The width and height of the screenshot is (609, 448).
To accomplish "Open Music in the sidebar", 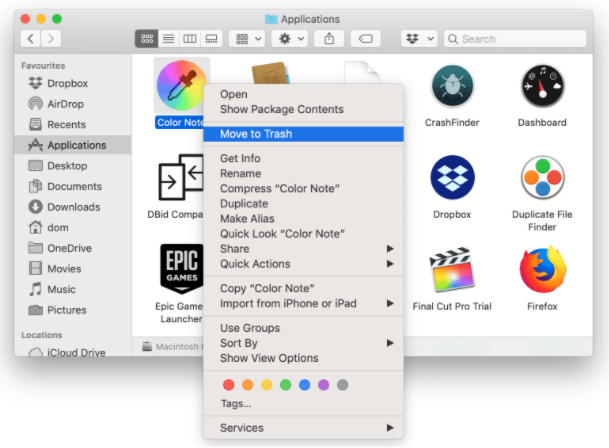I will point(73,289).
